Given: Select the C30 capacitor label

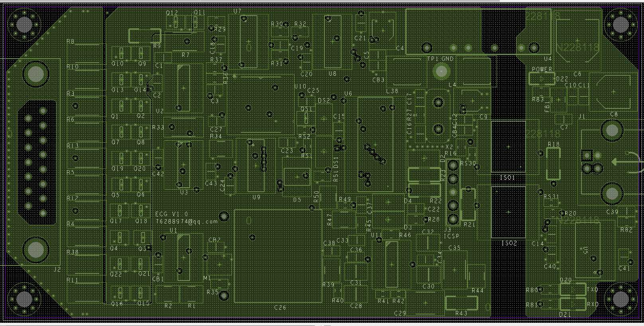Looking at the screenshot, I should point(428,287).
